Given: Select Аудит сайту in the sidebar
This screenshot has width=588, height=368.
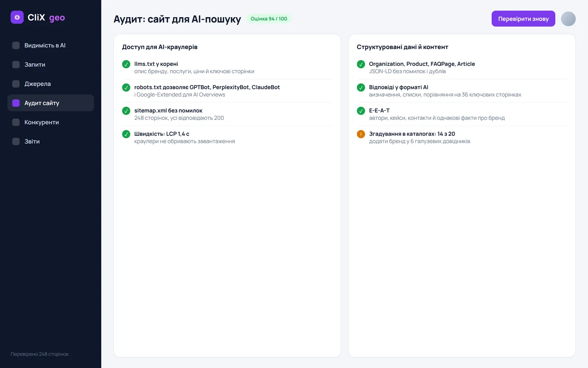Looking at the screenshot, I should click(x=51, y=103).
